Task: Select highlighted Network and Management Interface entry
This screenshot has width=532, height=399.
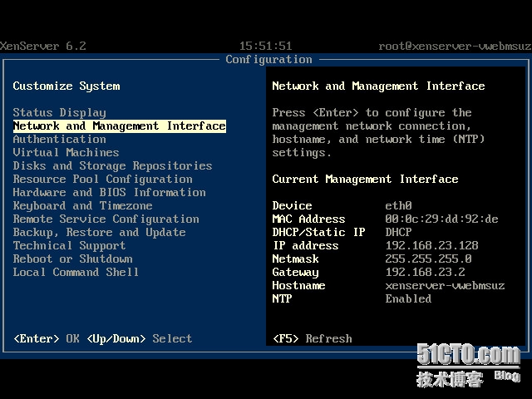Action: click(120, 126)
